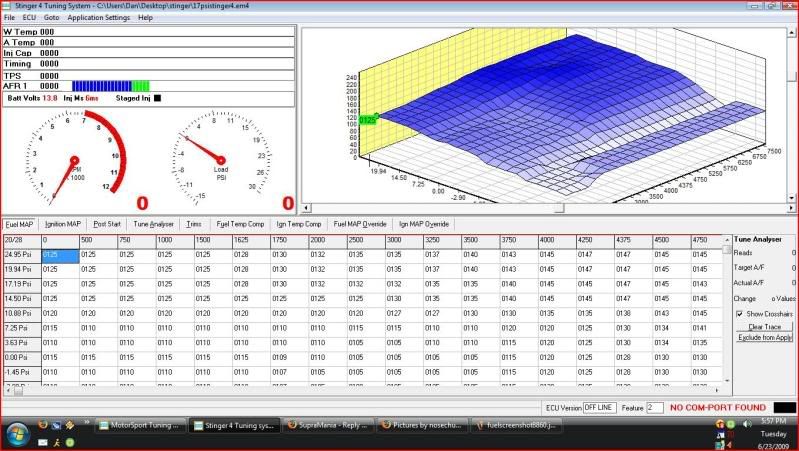Click the green 0125 marker on graph

[x=367, y=120]
